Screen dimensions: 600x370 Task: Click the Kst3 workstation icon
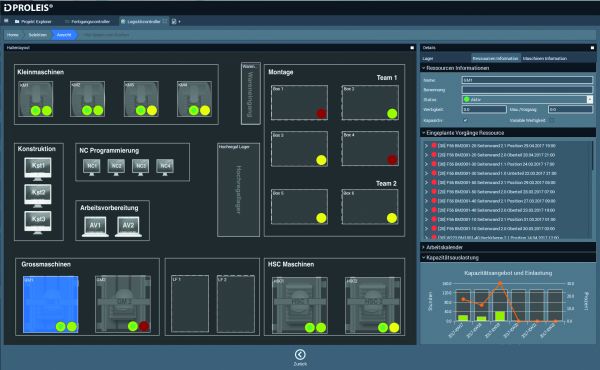pyautogui.click(x=38, y=222)
